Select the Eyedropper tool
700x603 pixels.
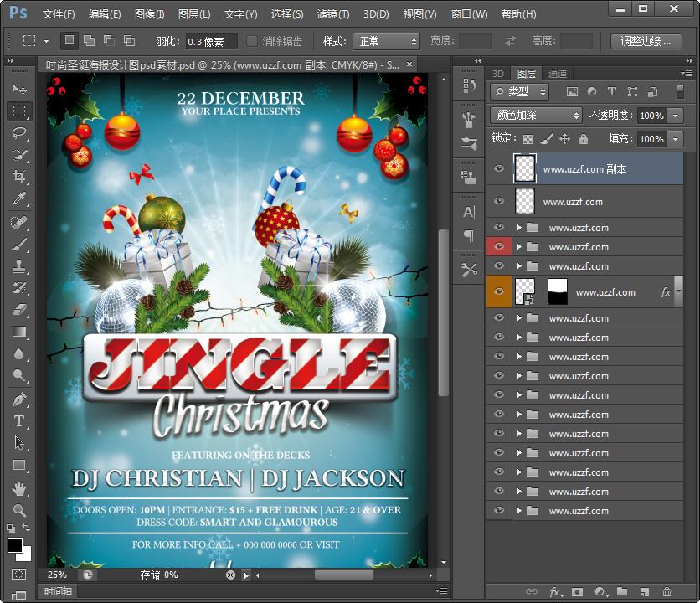tap(19, 198)
